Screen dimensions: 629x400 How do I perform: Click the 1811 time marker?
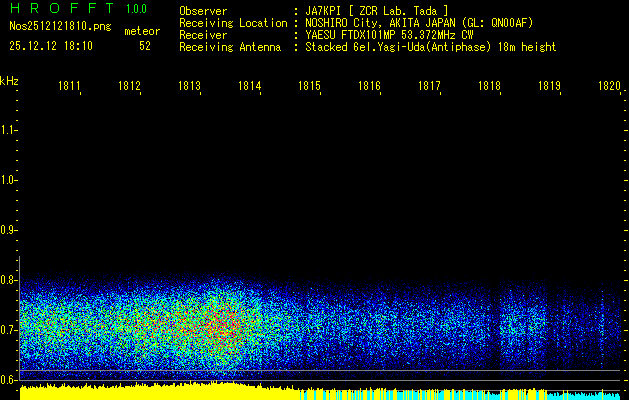pyautogui.click(x=69, y=87)
